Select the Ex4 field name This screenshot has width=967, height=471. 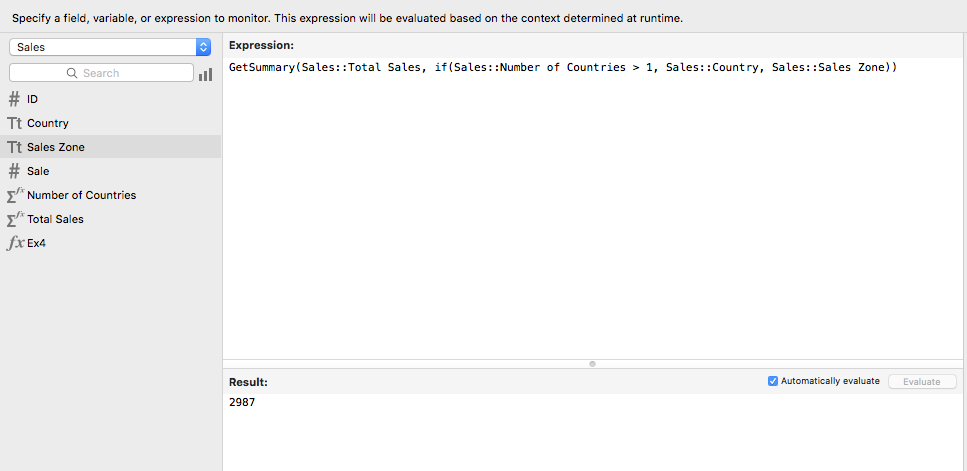37,243
